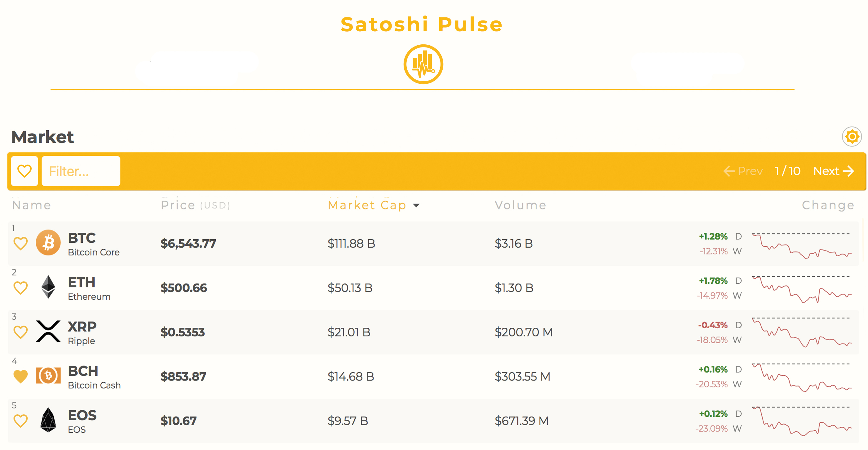Focus the Filter input field

point(81,171)
